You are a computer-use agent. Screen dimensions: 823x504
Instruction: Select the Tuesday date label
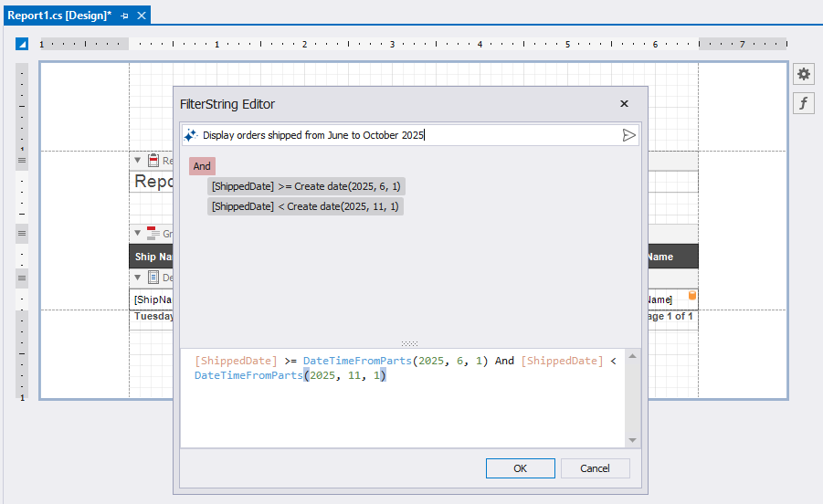pyautogui.click(x=152, y=316)
